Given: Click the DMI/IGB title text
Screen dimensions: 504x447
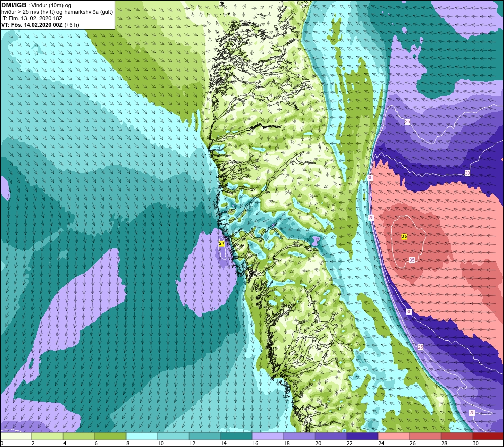Looking at the screenshot, I should tap(14, 5).
